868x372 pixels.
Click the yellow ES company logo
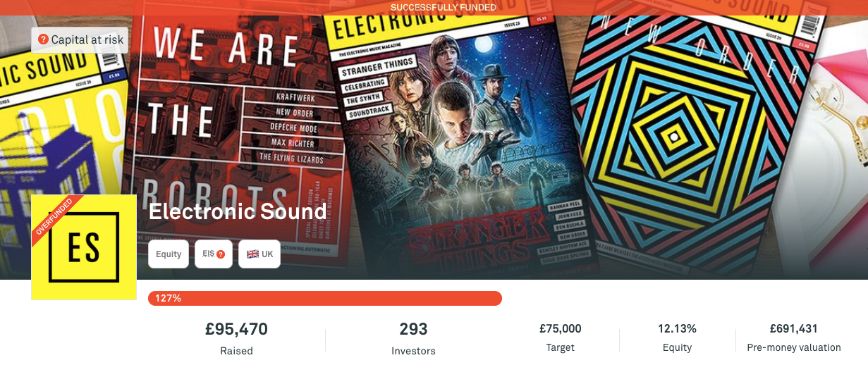click(x=84, y=247)
